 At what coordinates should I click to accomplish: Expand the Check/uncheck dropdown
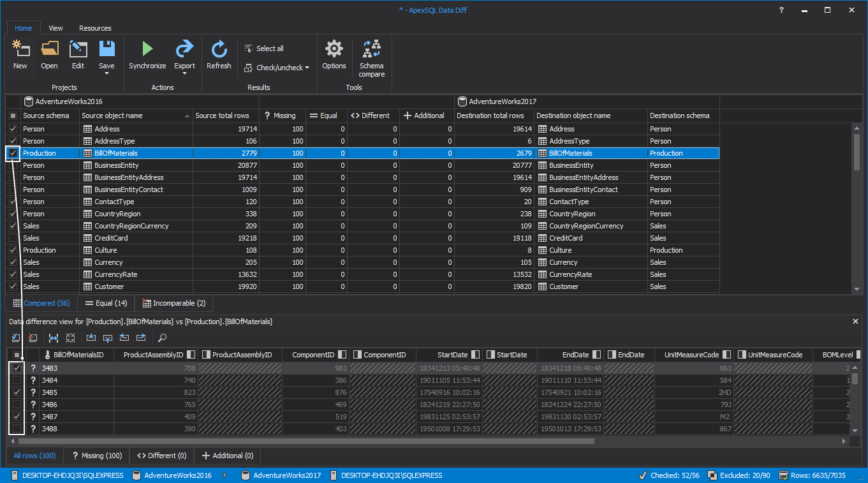click(x=307, y=68)
